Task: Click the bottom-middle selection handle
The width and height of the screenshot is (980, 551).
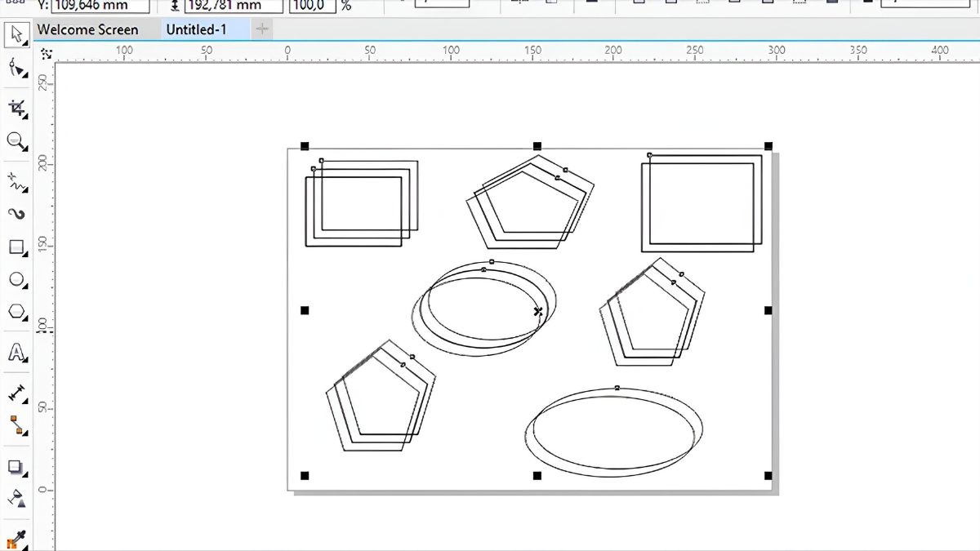Action: point(537,475)
